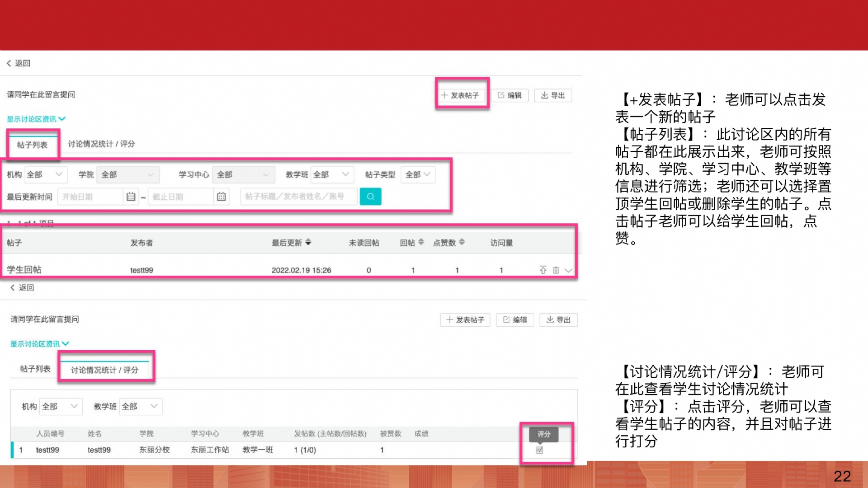Open the start date calendar icon
Viewport: 868px width, 488px height.
[131, 197]
